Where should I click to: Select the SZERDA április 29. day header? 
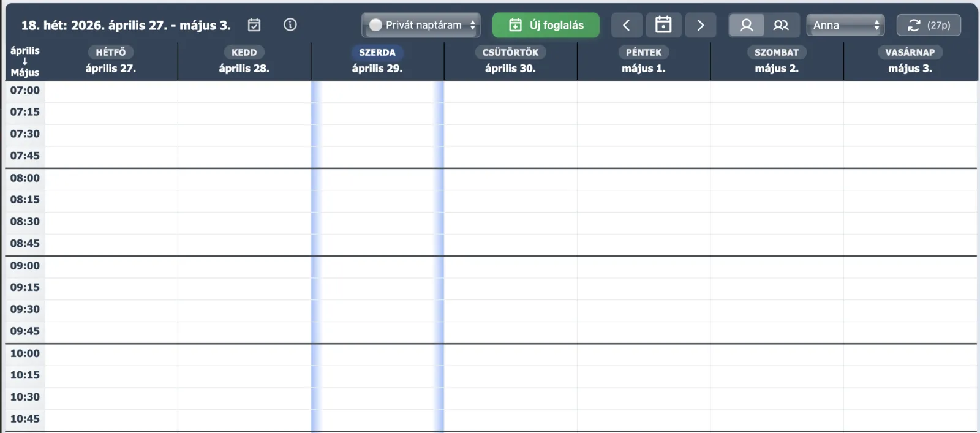pyautogui.click(x=377, y=60)
